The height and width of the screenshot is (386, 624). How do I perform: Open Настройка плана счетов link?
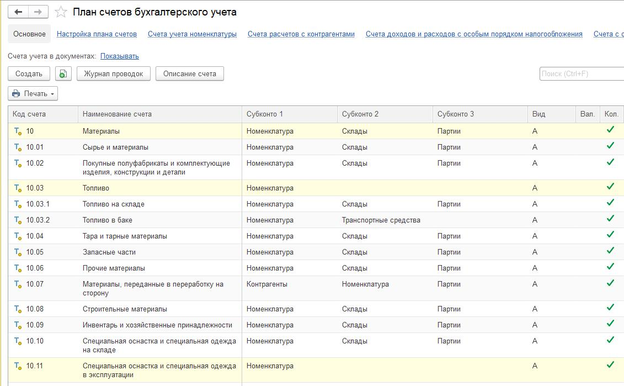tap(97, 34)
